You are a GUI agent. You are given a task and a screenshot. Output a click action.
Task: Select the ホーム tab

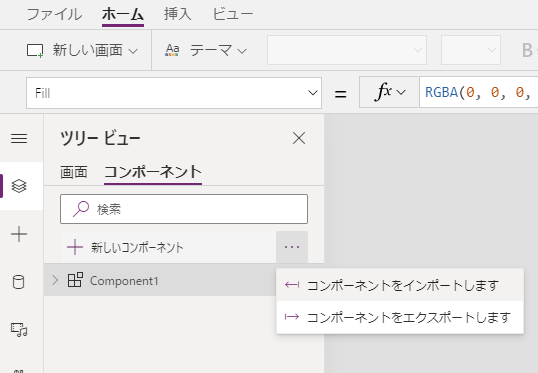123,14
